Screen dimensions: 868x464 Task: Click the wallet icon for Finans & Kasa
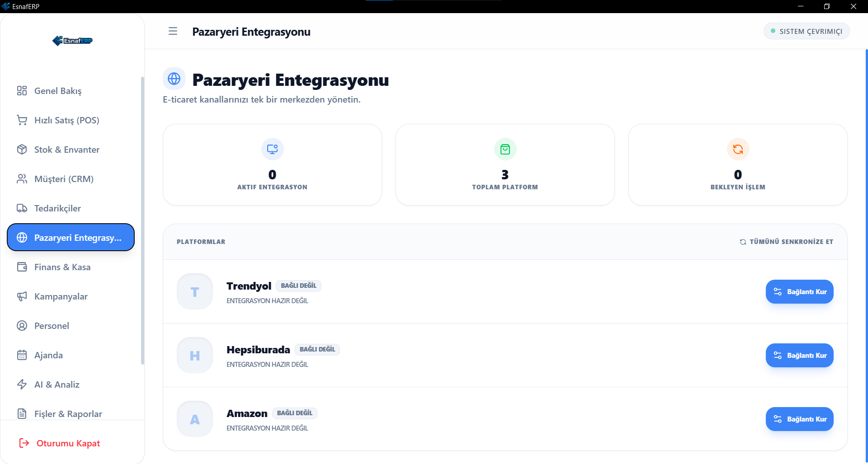coord(22,267)
